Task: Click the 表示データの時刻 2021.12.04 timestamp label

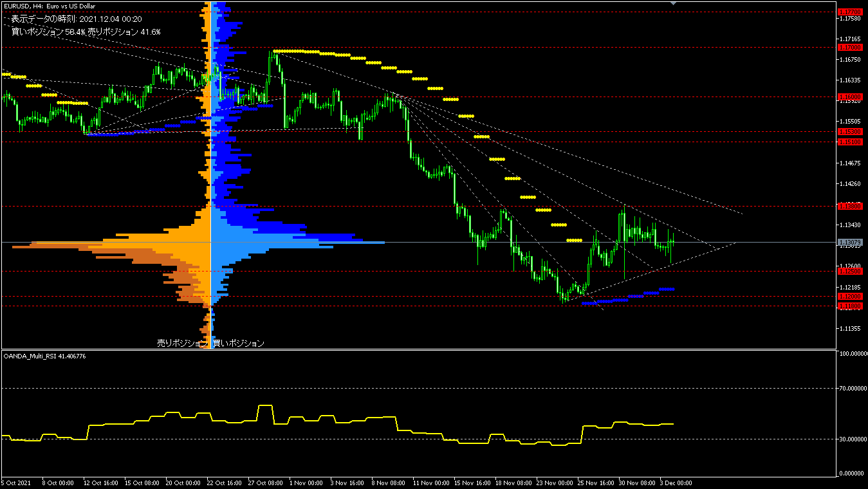Action: [77, 19]
